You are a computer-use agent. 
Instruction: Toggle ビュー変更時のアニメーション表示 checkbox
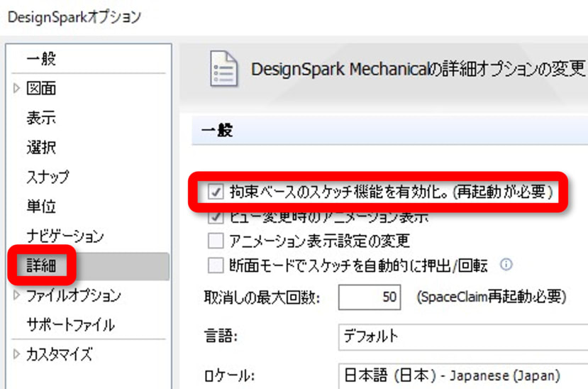[x=216, y=217]
